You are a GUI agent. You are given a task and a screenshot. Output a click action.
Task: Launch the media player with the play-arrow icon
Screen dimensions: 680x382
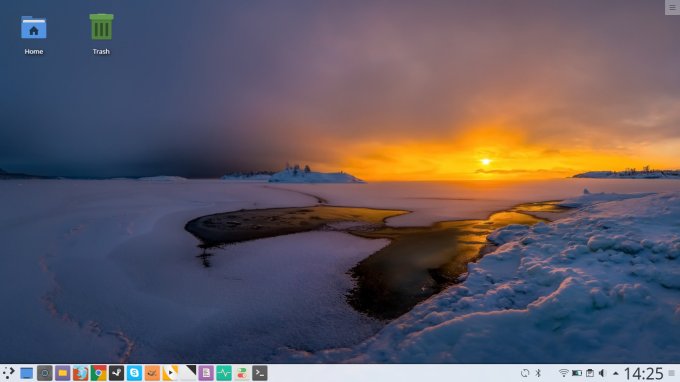(x=170, y=373)
